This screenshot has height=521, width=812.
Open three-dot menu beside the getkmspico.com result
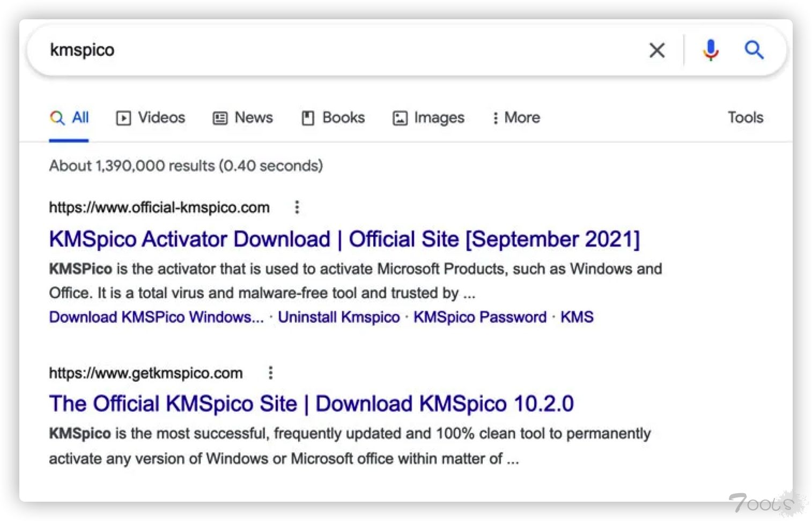270,373
